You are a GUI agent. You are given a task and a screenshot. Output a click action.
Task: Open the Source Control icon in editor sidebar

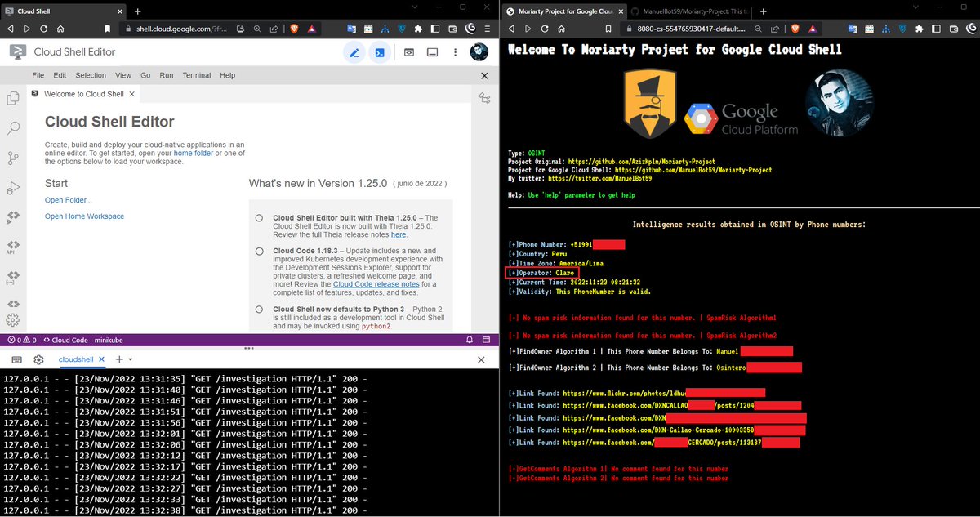pyautogui.click(x=13, y=158)
